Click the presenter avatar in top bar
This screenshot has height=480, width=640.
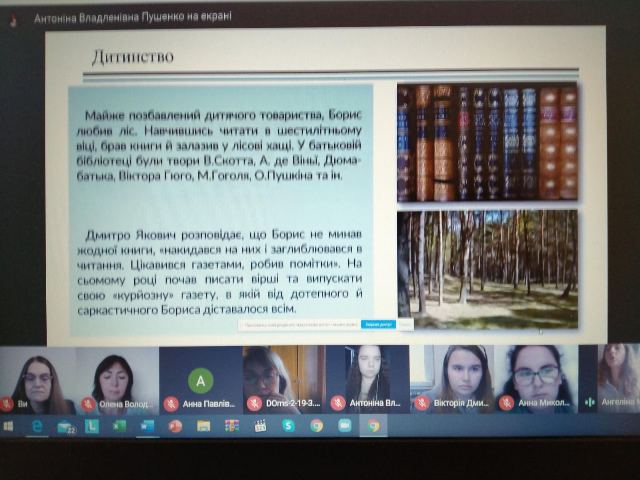click(x=14, y=19)
